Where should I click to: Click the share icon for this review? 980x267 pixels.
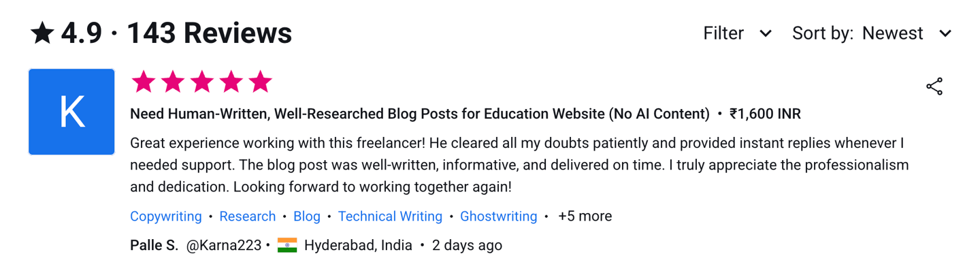pos(934,87)
